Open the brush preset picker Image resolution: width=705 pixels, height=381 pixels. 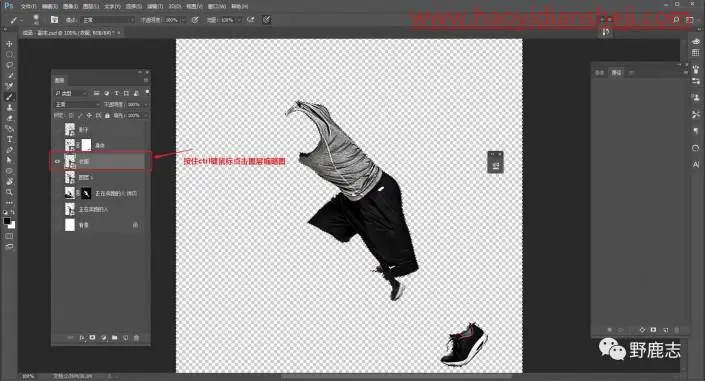[x=36, y=20]
